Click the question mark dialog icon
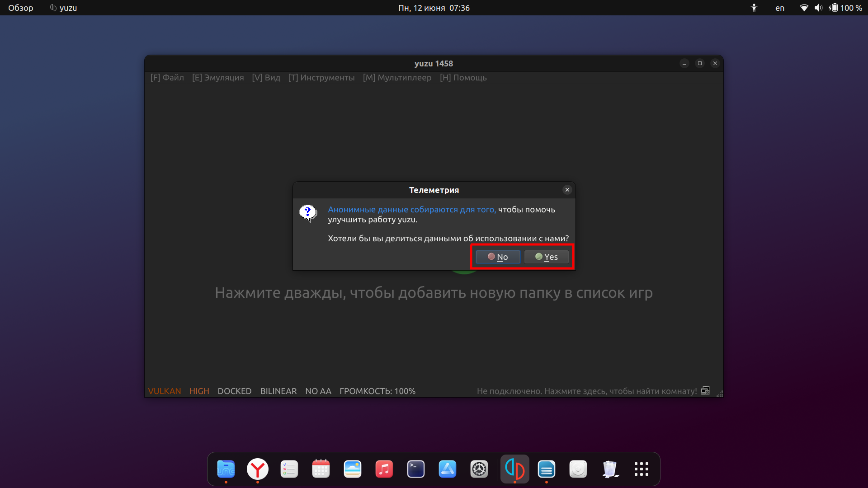 pos(308,213)
